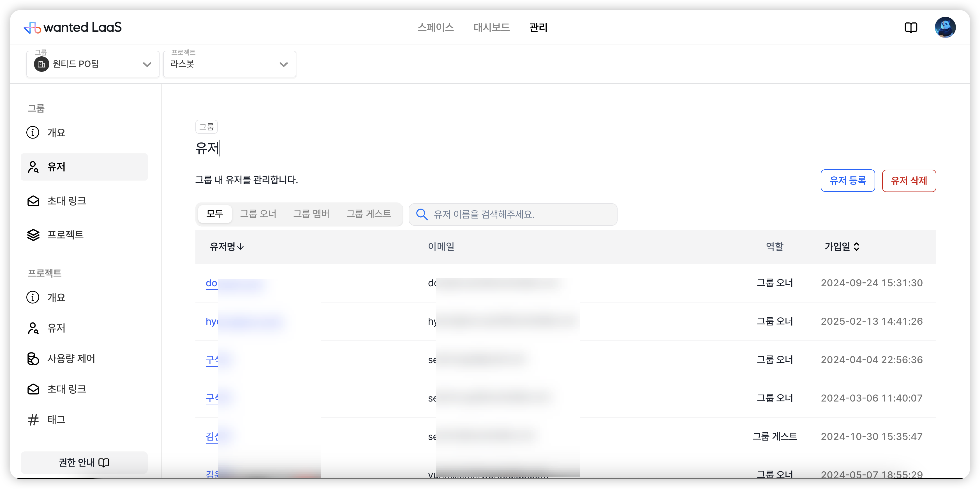
Task: Click the 유저 등록 button
Action: 848,181
